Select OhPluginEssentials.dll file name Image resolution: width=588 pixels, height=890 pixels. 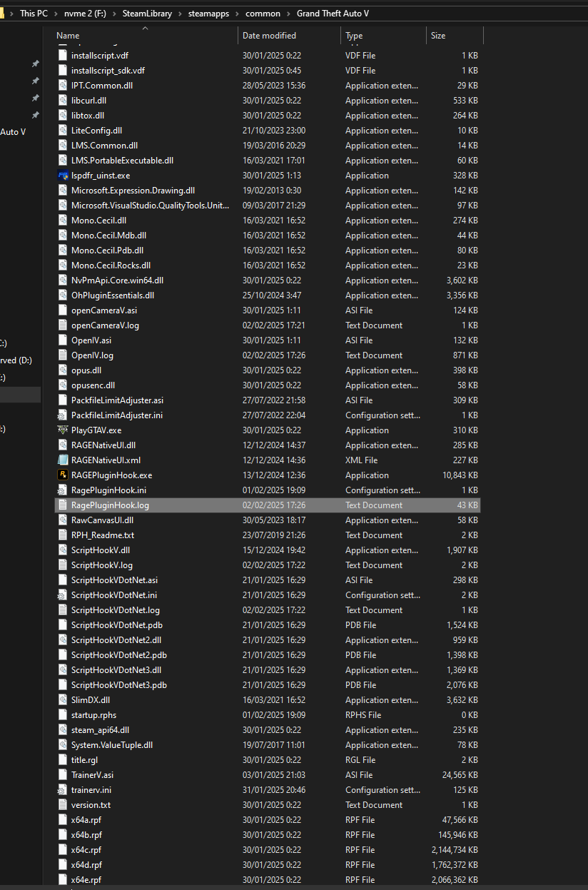pos(113,295)
